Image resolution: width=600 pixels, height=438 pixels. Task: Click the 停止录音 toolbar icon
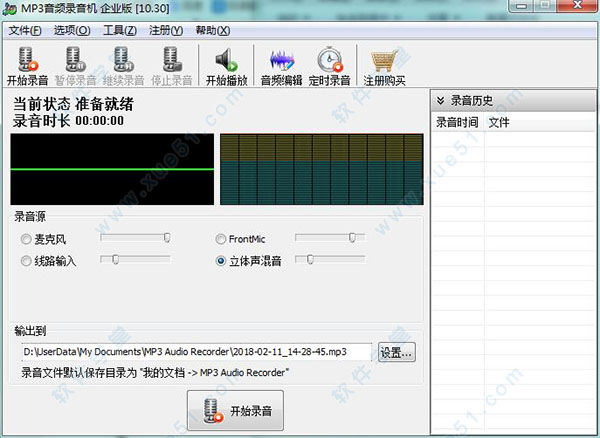(x=172, y=59)
